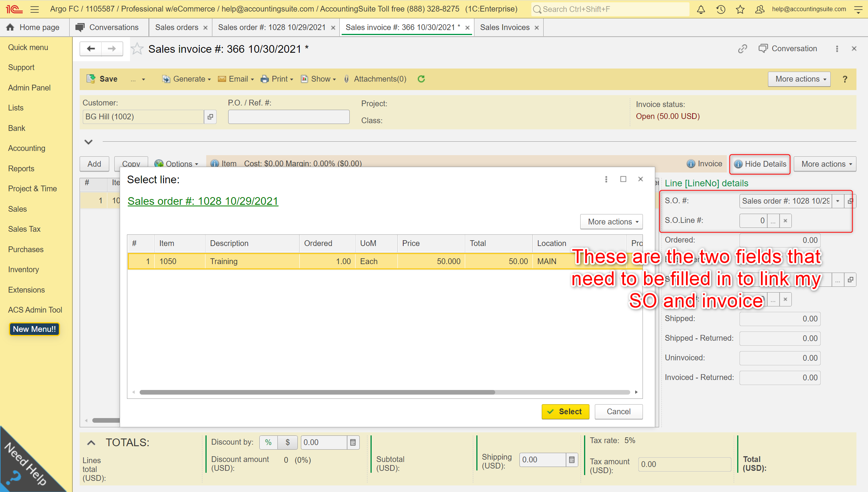Open the linked sales order icon beside S.O. #
The width and height of the screenshot is (868, 492).
tap(850, 201)
